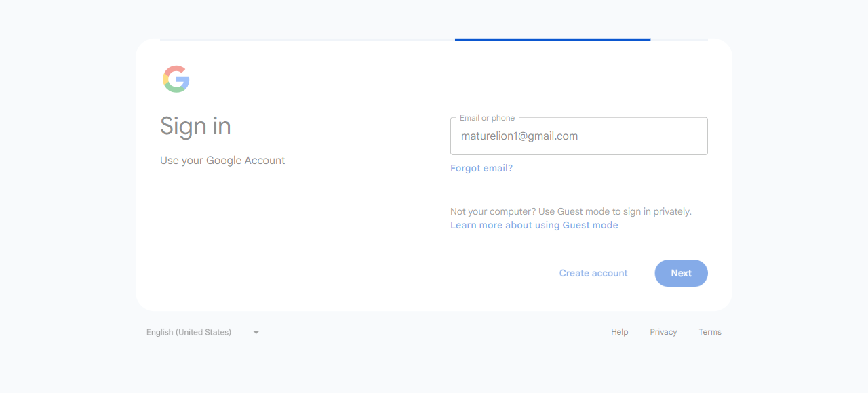The height and width of the screenshot is (393, 868).
Task: Click the Google G logo
Action: click(176, 79)
